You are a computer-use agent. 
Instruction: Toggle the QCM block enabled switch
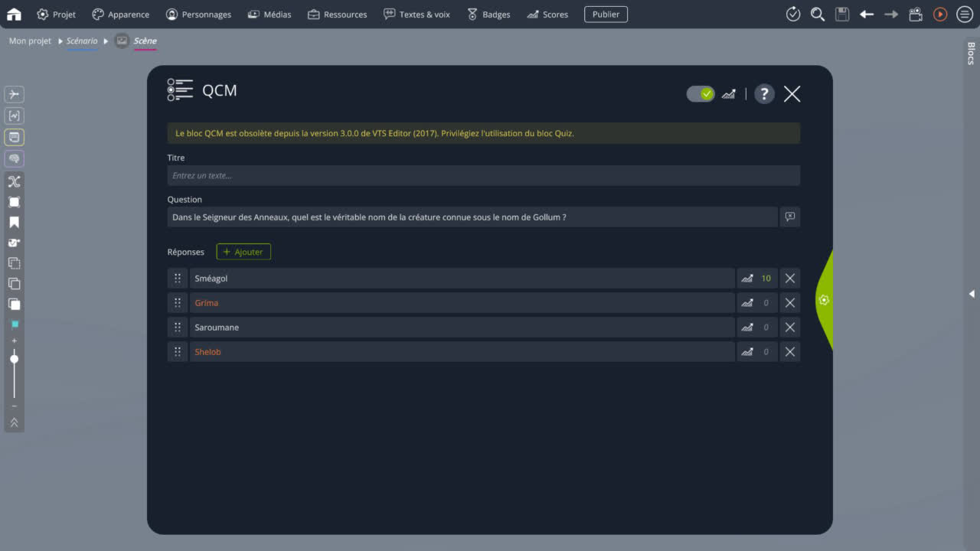tap(700, 93)
